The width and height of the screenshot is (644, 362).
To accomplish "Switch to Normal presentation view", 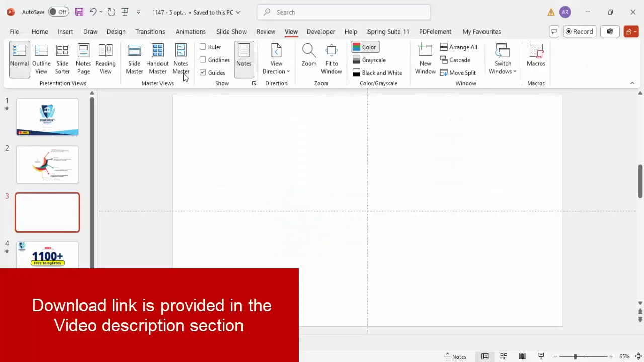I will coord(19,59).
